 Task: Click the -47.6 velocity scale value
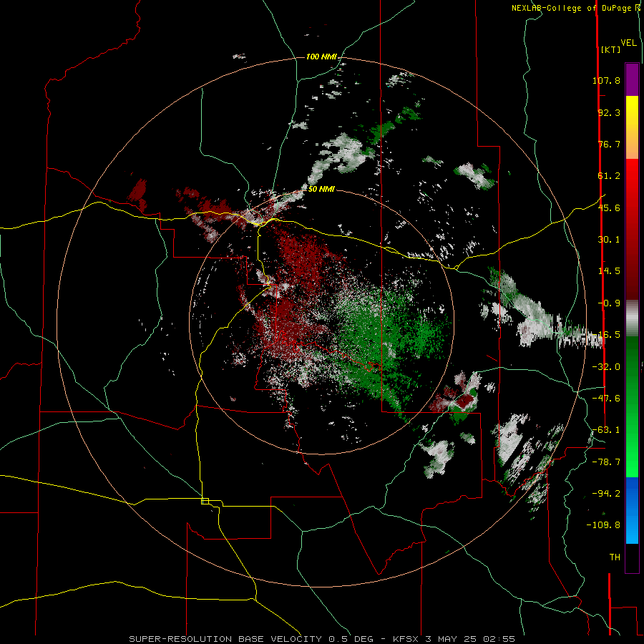point(606,399)
